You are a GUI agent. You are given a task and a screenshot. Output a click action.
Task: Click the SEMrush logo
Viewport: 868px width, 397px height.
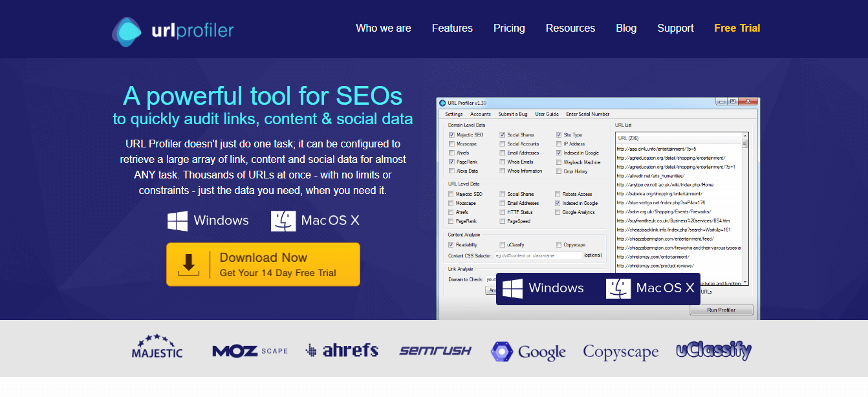tap(435, 351)
